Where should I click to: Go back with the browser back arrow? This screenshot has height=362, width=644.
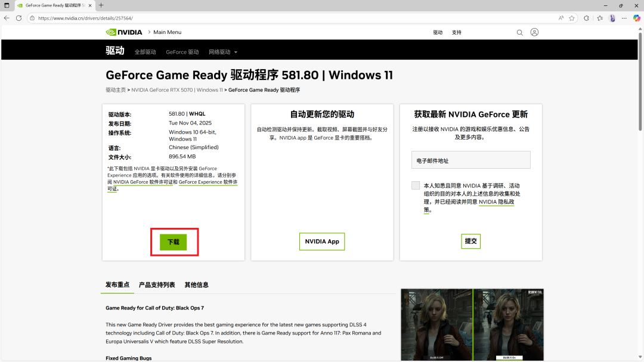click(7, 18)
